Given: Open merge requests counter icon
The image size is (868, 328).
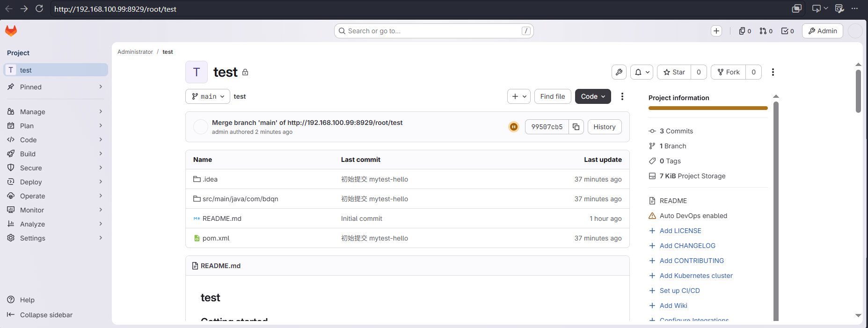Looking at the screenshot, I should pyautogui.click(x=766, y=31).
